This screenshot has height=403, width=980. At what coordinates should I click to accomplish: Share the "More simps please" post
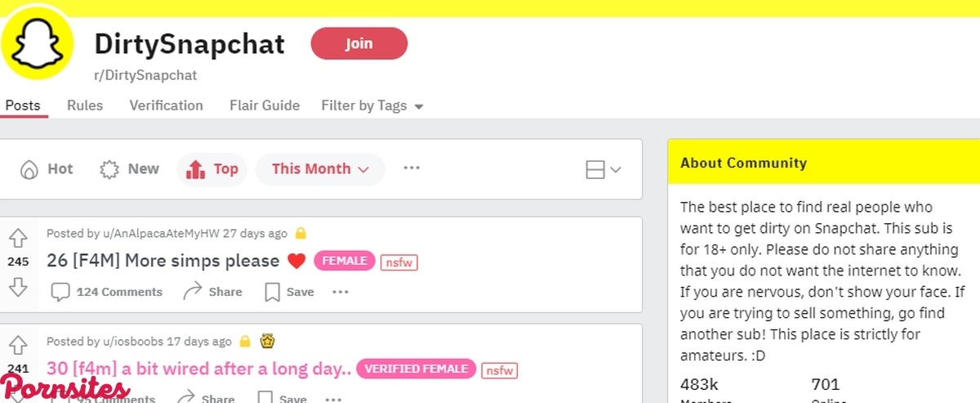click(213, 292)
